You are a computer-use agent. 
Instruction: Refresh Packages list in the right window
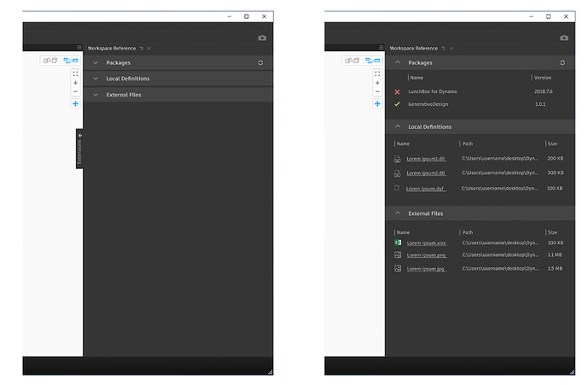point(562,62)
